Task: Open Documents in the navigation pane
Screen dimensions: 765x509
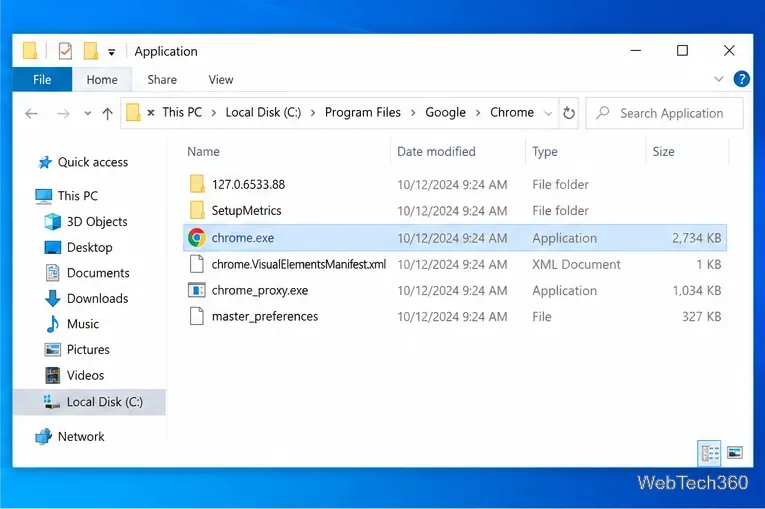Action: pyautogui.click(x=98, y=273)
